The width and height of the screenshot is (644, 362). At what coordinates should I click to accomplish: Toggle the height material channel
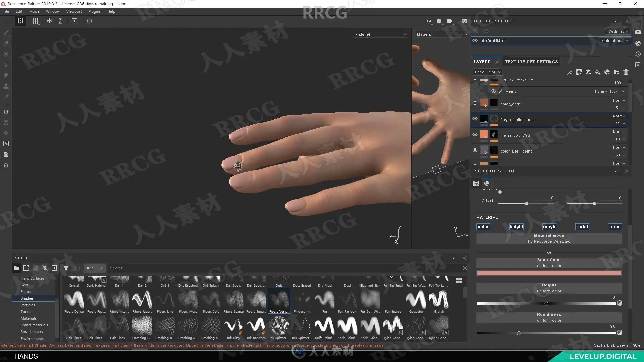coord(517,227)
